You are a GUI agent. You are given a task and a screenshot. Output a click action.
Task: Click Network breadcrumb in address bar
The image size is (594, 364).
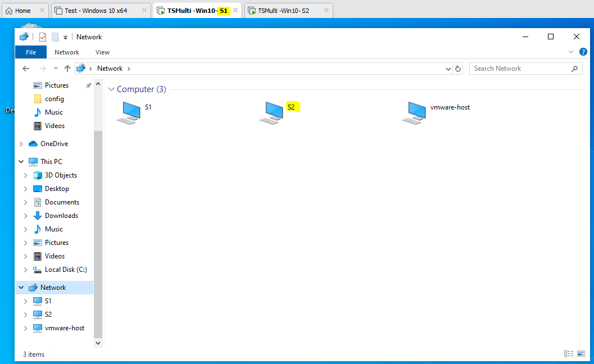[110, 69]
